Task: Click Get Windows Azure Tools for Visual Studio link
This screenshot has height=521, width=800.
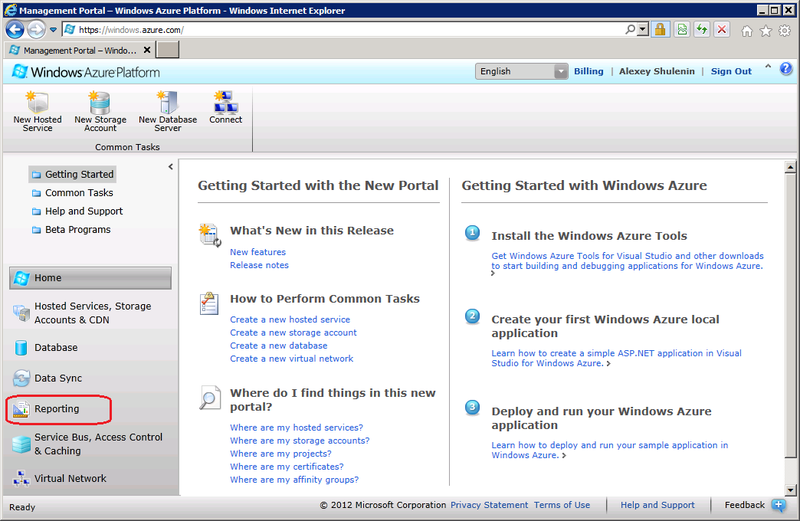Action: click(628, 261)
